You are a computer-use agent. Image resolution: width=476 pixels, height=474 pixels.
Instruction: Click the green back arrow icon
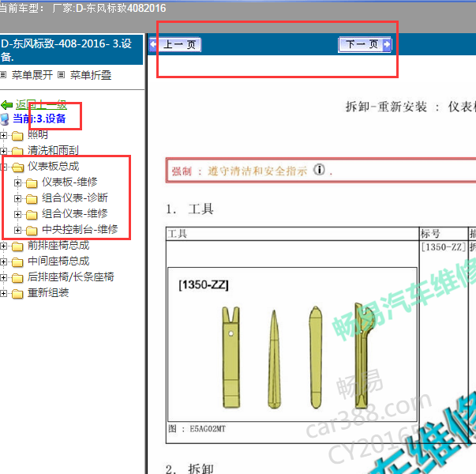coord(6,105)
